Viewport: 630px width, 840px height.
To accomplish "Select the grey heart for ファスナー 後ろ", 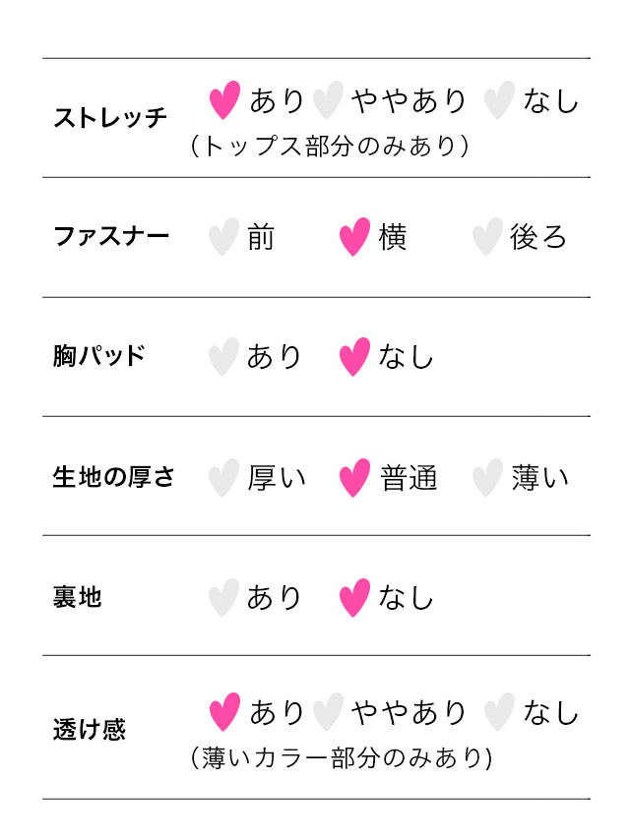I will pyautogui.click(x=487, y=237).
